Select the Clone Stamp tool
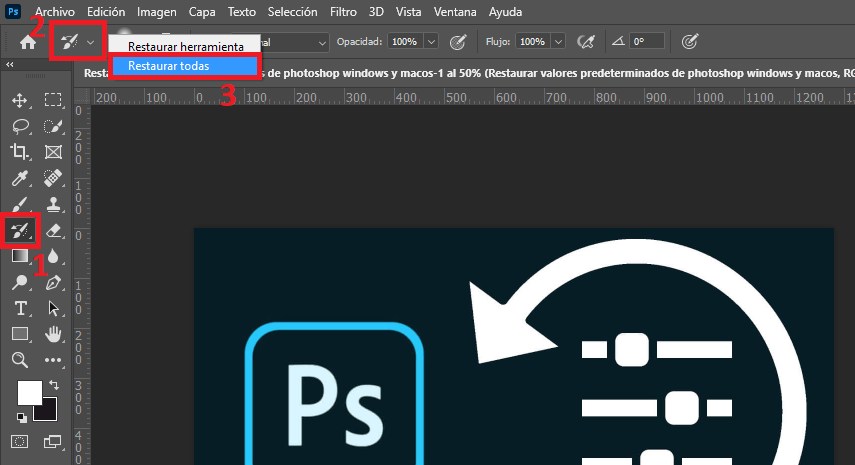 tap(53, 204)
